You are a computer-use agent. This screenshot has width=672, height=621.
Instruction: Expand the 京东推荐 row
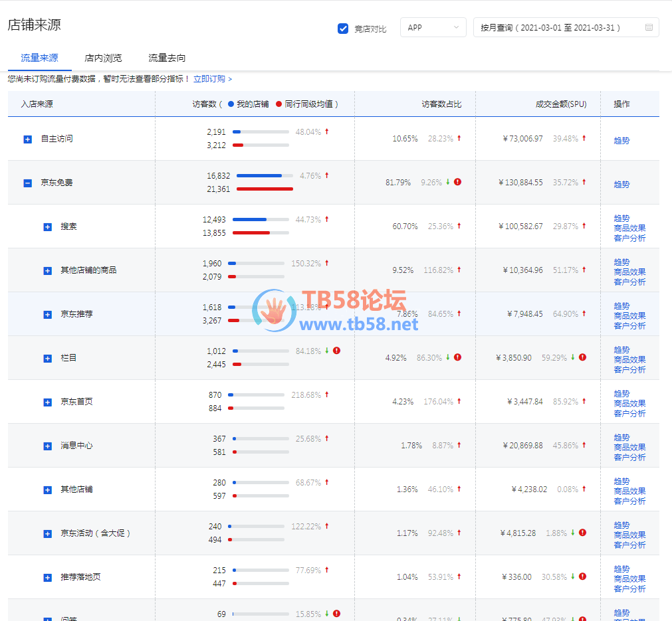coord(48,315)
